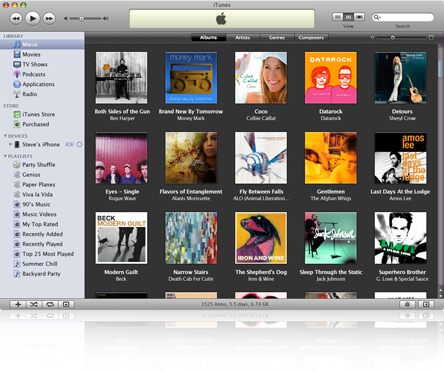Eject Steve's iPhone icon

79,145
